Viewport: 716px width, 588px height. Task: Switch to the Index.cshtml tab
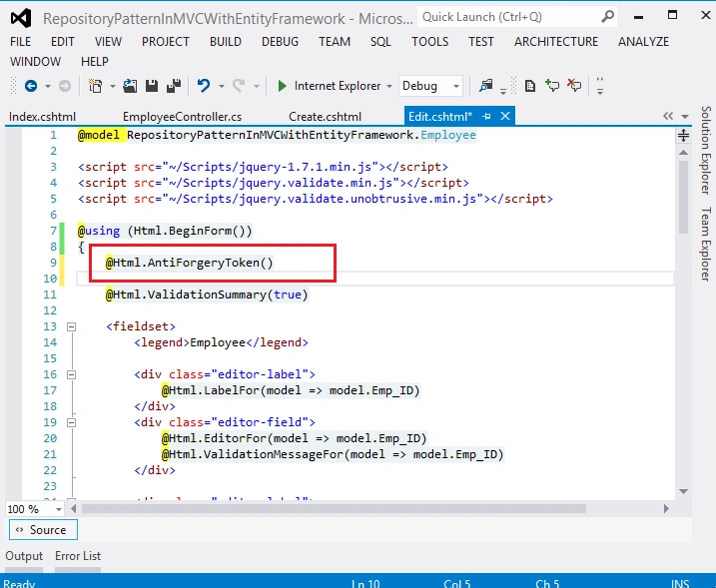tap(43, 117)
